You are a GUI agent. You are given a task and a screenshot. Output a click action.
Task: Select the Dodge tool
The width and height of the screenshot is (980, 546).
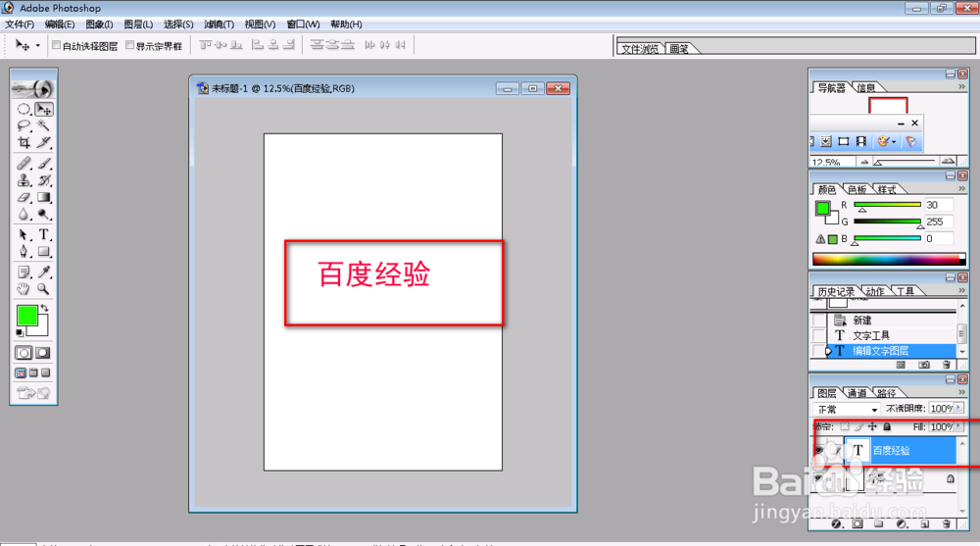point(44,214)
